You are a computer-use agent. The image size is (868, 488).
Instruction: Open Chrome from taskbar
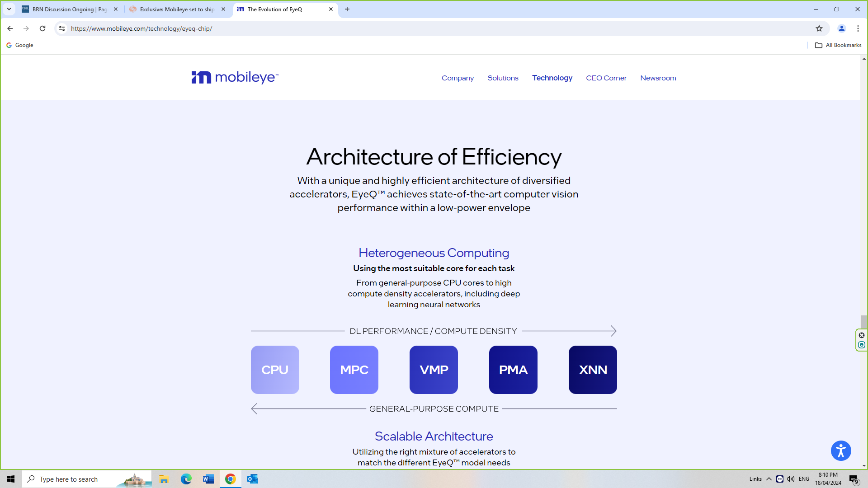coord(230,479)
